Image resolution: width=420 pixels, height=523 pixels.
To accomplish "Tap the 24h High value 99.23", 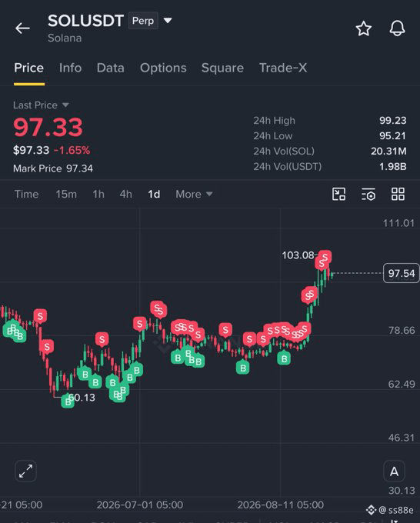I will 392,121.
